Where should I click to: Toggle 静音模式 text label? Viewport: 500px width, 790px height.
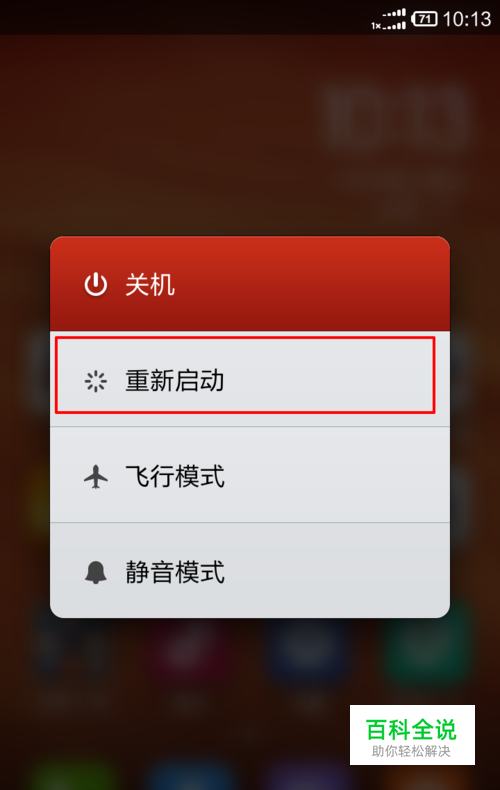(174, 572)
